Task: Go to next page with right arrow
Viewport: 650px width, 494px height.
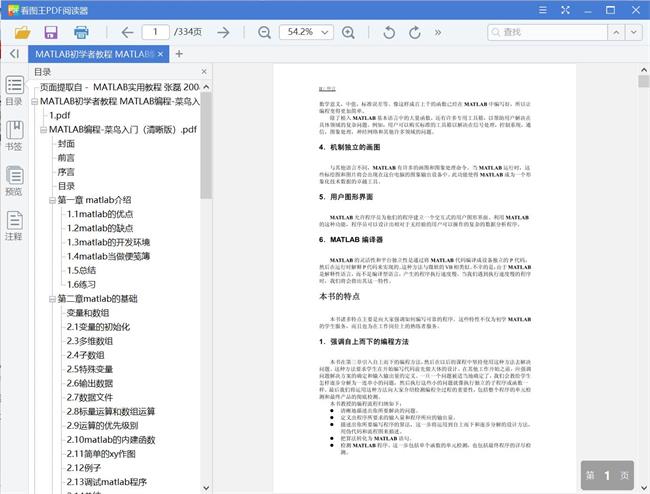Action: tap(223, 32)
